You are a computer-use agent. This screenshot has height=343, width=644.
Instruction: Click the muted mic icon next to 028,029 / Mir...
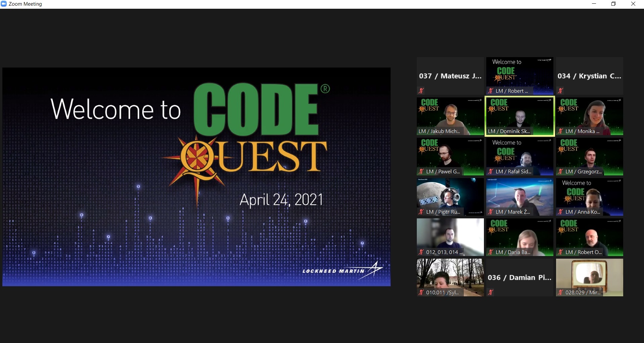(x=560, y=292)
